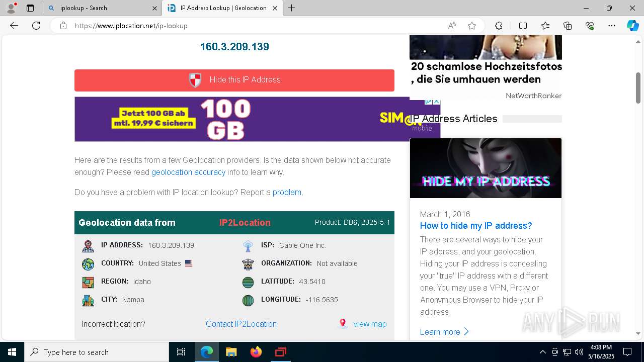Open Settings and more menu
This screenshot has width=644, height=362.
612,26
